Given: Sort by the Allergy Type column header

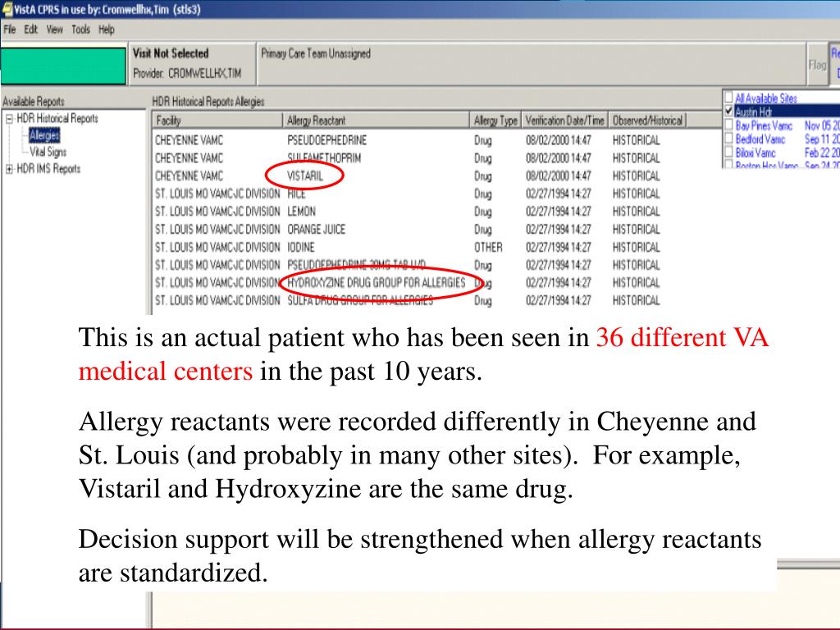Looking at the screenshot, I should (495, 121).
